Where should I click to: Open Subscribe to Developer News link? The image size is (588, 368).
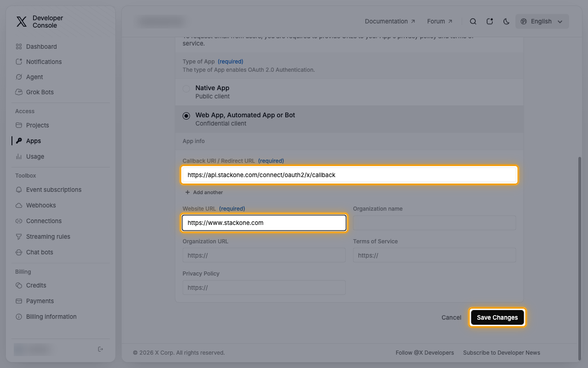[x=502, y=353]
